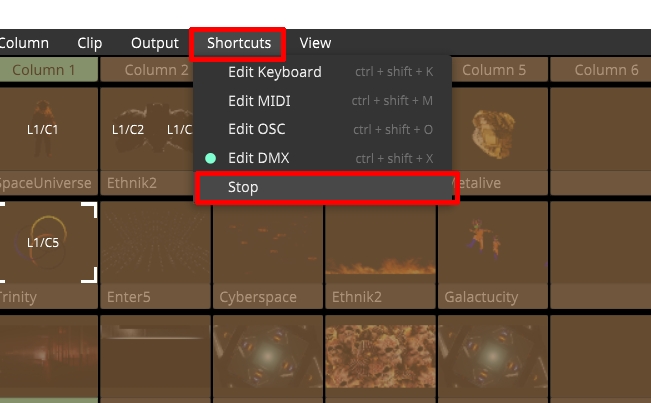Screen dimensions: 651x403
Task: Open the Clip menu
Action: click(x=89, y=43)
